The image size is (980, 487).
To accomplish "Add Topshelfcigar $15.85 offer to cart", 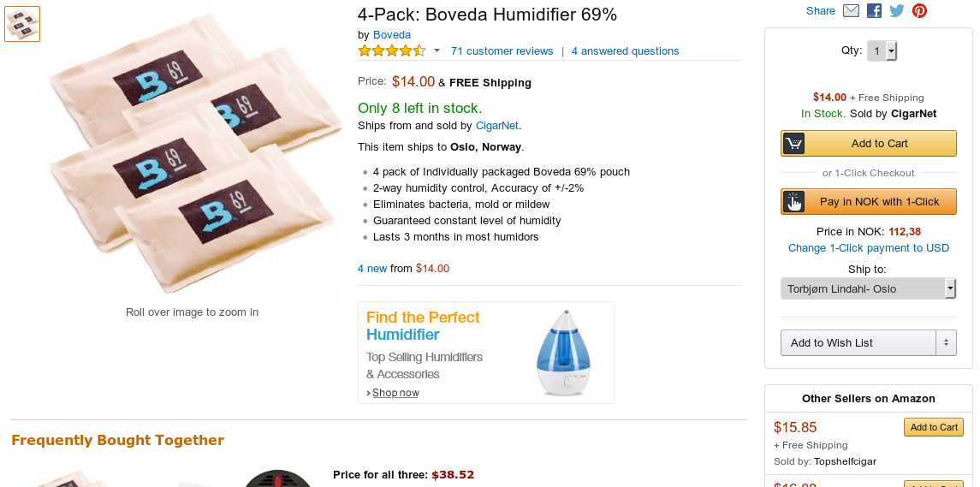I will pyautogui.click(x=934, y=428).
